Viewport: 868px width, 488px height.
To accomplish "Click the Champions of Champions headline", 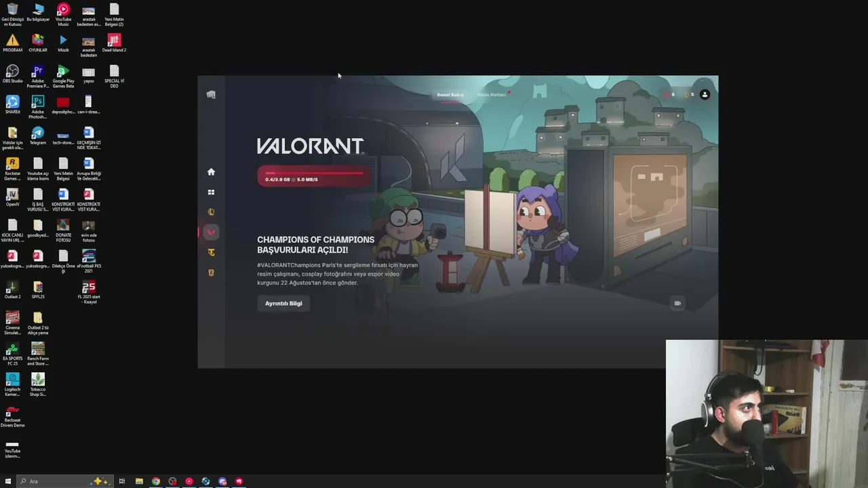I will [x=315, y=245].
